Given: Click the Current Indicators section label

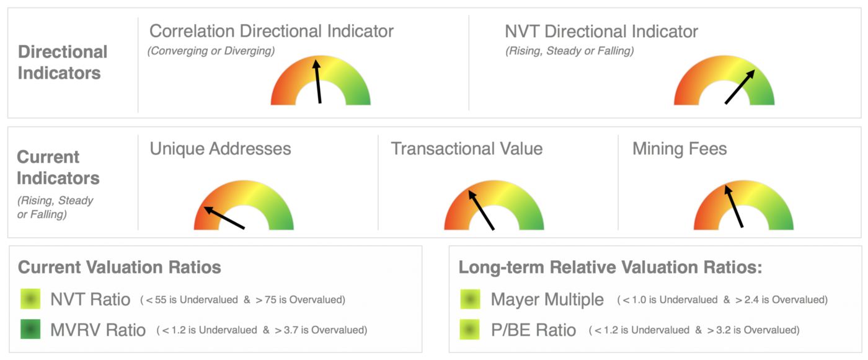Looking at the screenshot, I should click(58, 167).
